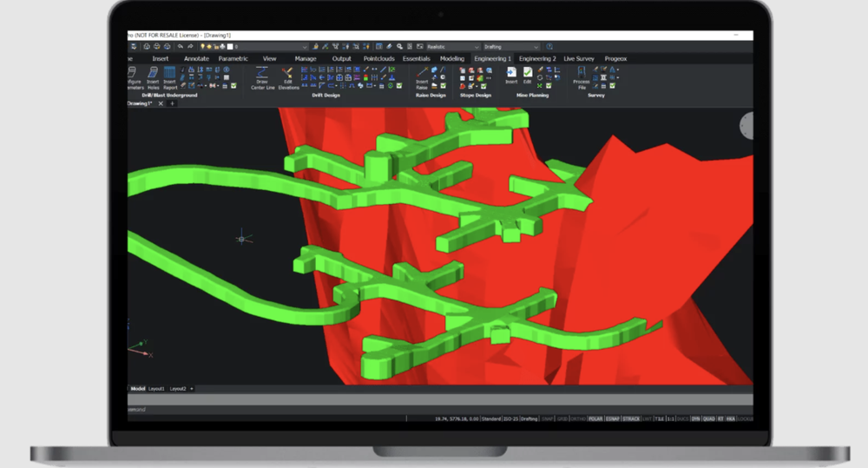
Task: Open the Progeox ribbon tab
Action: pyautogui.click(x=615, y=58)
